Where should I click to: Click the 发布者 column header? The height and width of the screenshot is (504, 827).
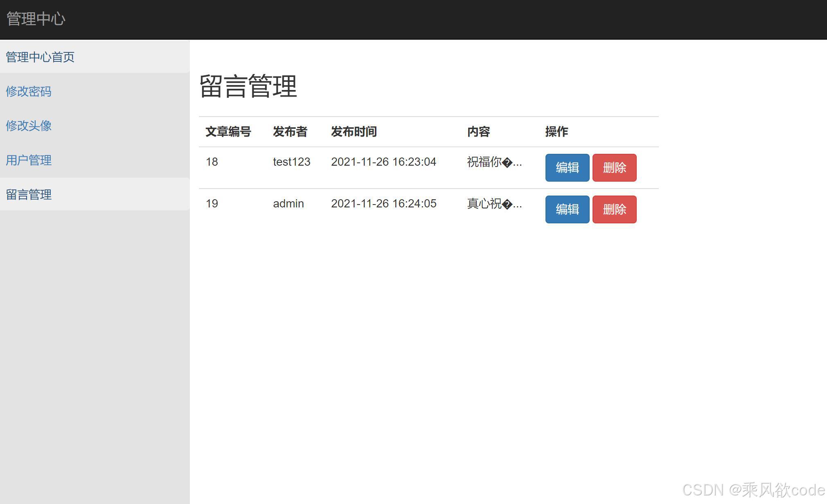point(290,132)
